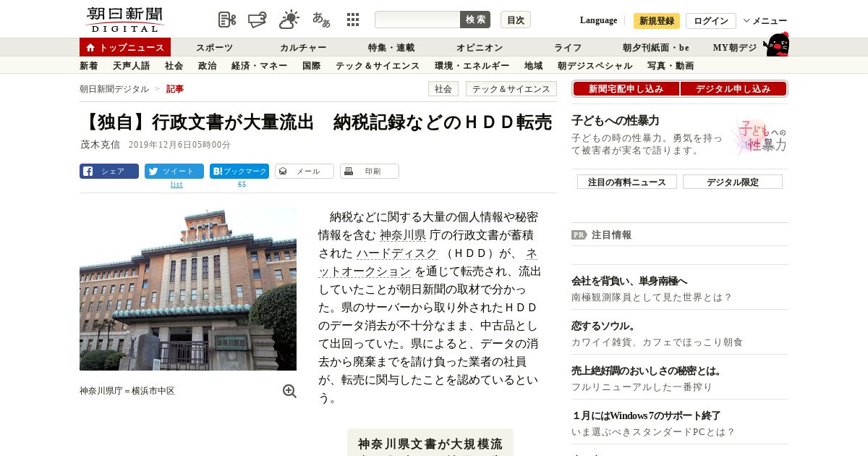Select the スポーツ tab
The height and width of the screenshot is (456, 868).
214,48
